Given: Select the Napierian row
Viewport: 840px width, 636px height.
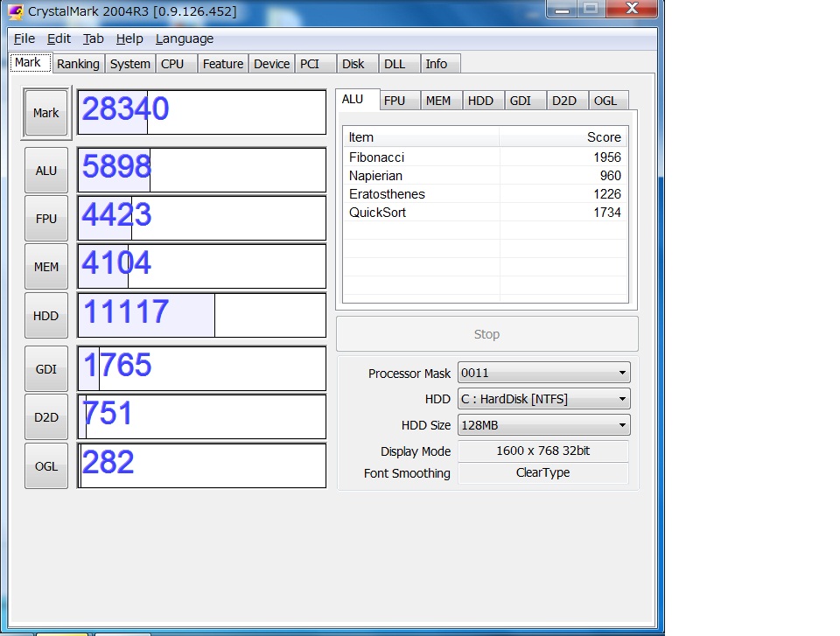Looking at the screenshot, I should tap(485, 176).
